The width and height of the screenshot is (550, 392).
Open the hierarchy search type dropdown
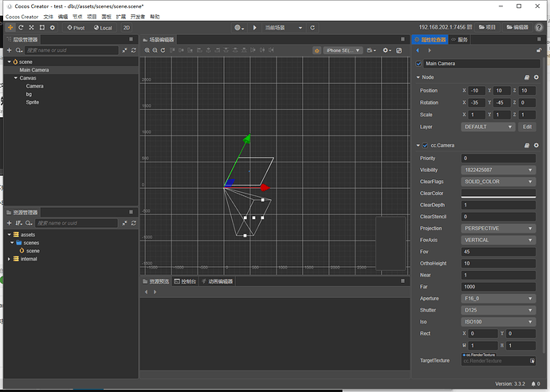tap(19, 50)
